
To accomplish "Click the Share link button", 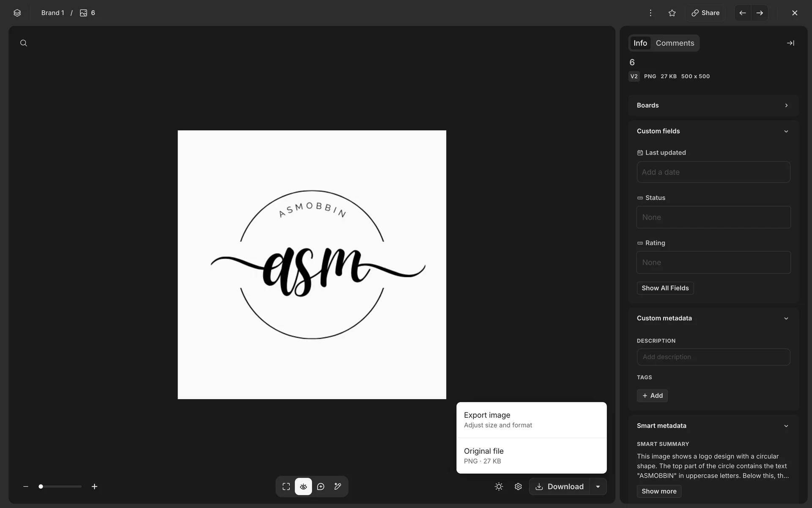I will [x=705, y=13].
